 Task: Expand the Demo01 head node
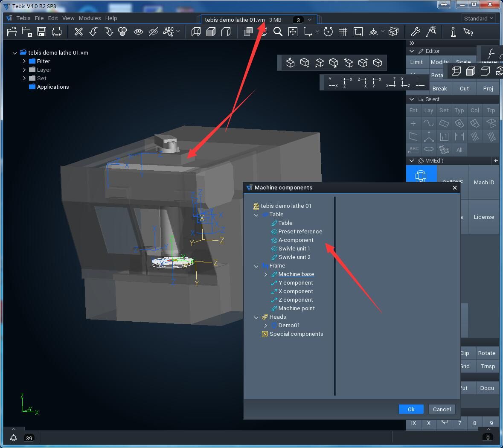pos(266,326)
